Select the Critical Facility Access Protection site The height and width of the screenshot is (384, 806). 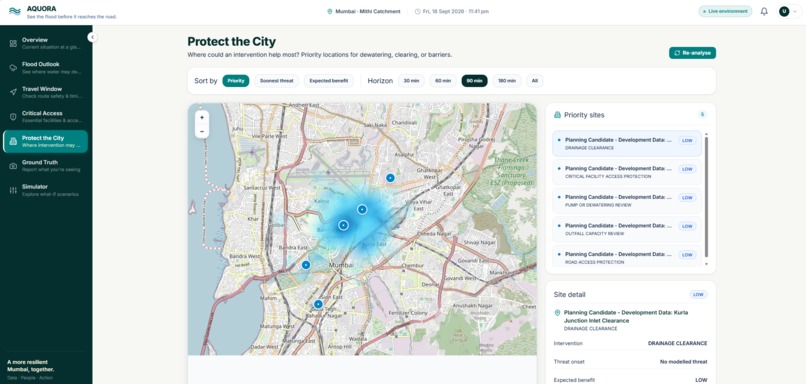[x=627, y=172]
